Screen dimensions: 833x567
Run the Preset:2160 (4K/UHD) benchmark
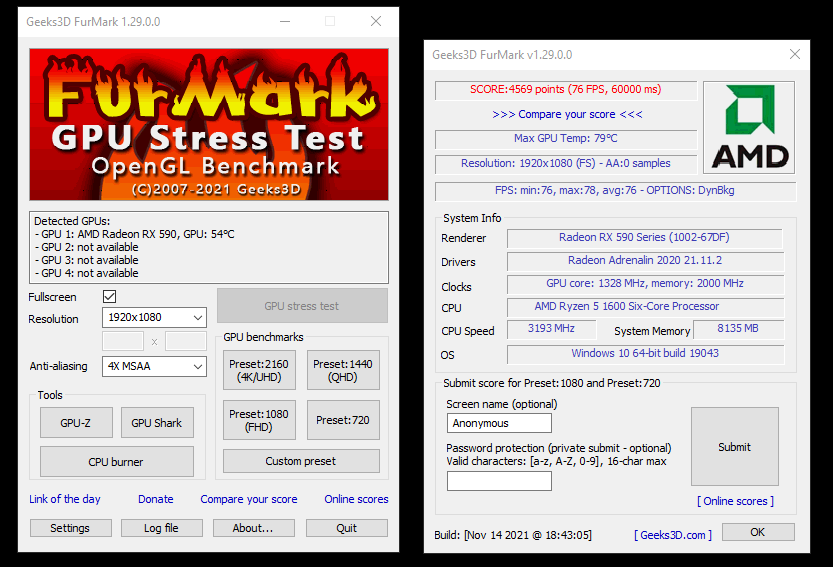click(259, 370)
